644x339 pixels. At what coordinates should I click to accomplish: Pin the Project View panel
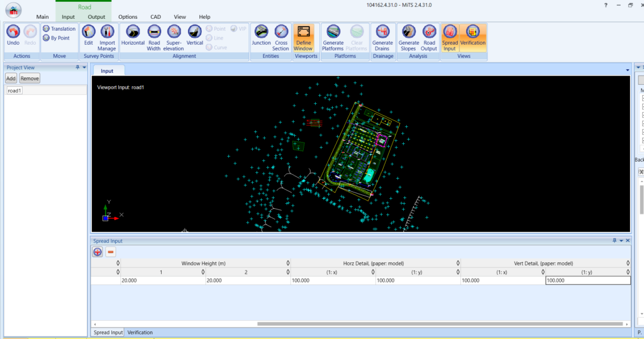point(77,67)
